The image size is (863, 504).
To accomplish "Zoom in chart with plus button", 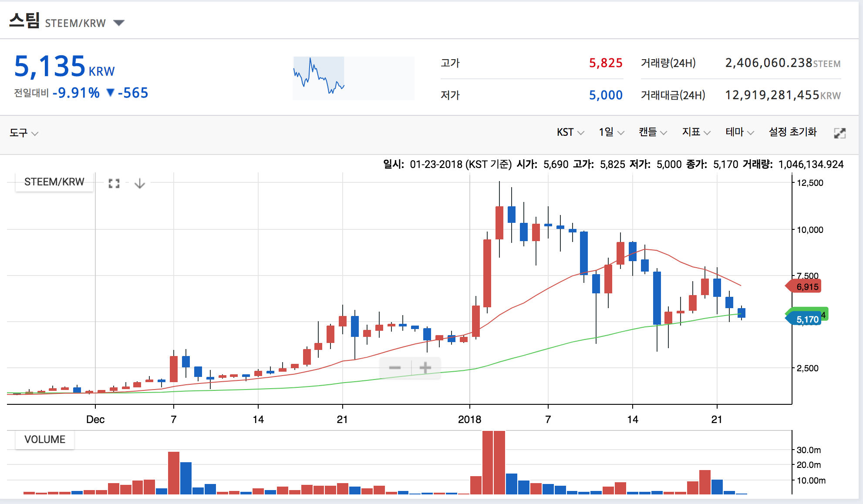I will [425, 368].
